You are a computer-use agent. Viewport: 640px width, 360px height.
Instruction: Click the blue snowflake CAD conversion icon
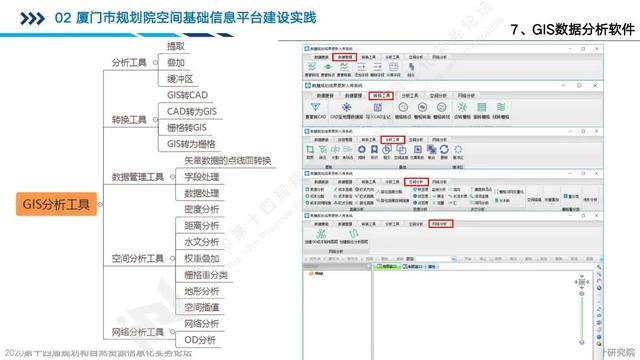coord(347,107)
